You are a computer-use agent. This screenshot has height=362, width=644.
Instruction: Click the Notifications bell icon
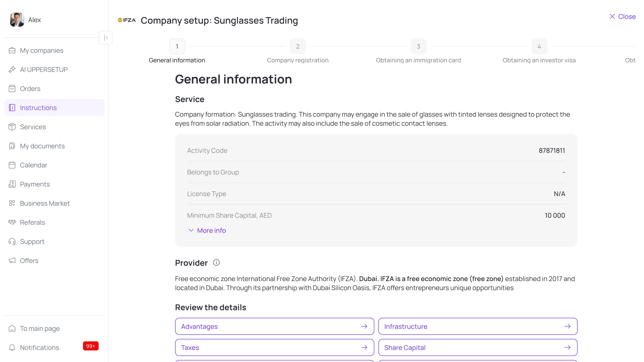tap(12, 348)
